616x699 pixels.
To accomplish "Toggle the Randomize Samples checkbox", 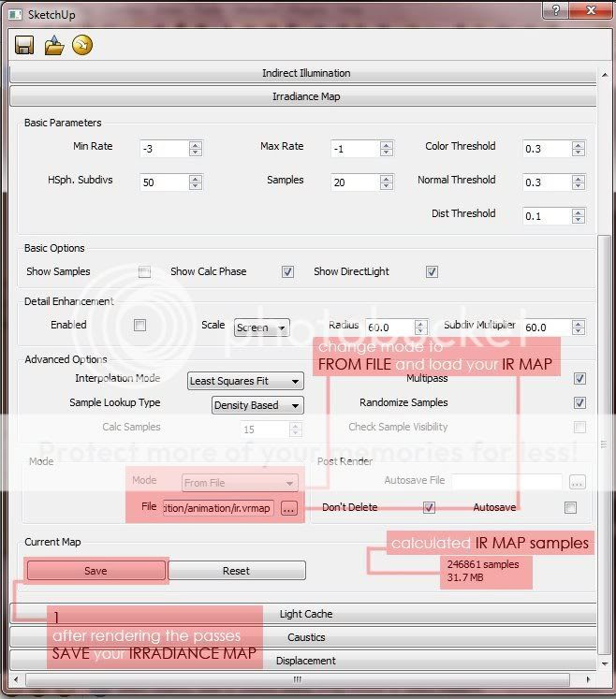I will pos(579,403).
